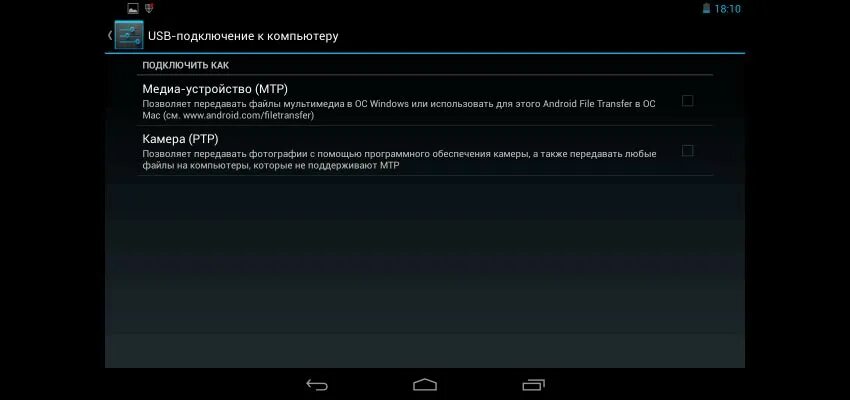Open recent apps with the navigation button
This screenshot has height=400, width=850.
533,385
